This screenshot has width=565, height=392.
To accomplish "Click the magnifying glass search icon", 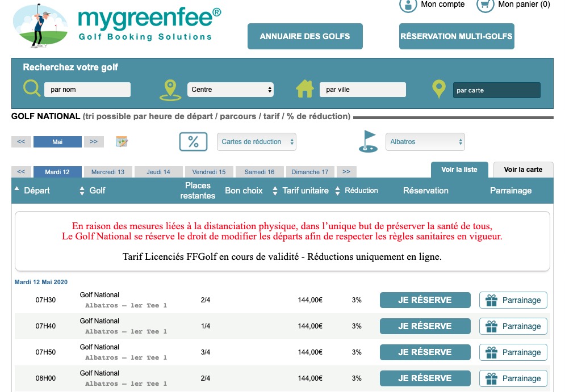I will coord(32,88).
